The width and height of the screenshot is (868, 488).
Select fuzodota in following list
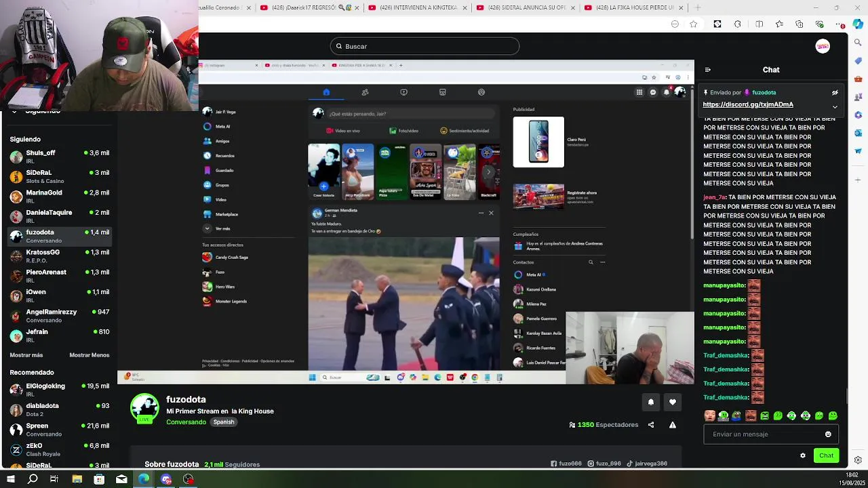coord(59,236)
